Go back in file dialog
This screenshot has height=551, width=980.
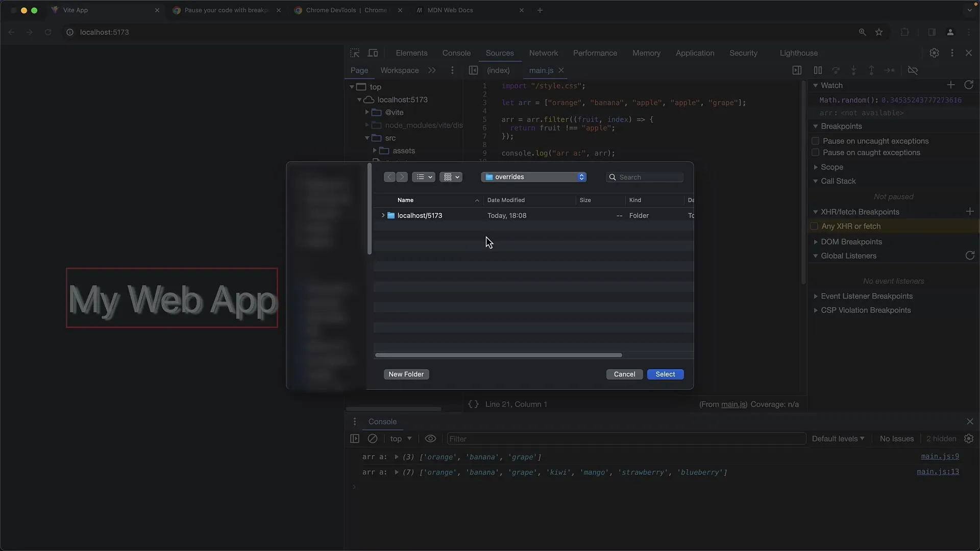coord(389,177)
